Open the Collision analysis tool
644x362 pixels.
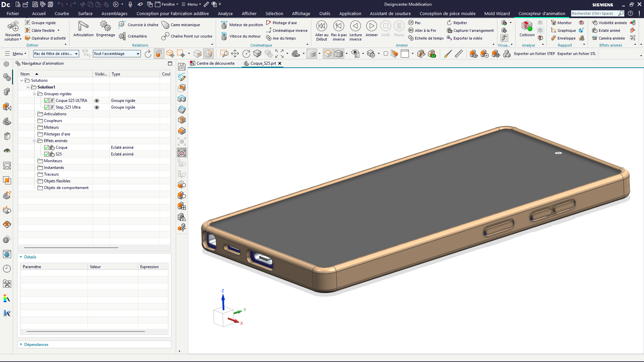tap(527, 29)
